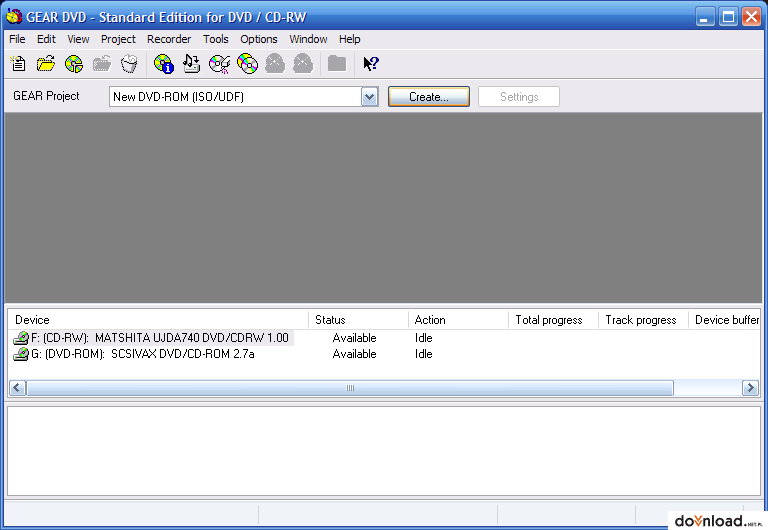Image resolution: width=768 pixels, height=530 pixels.
Task: Expand the GEAR Project type dropdown arrow
Action: [370, 97]
